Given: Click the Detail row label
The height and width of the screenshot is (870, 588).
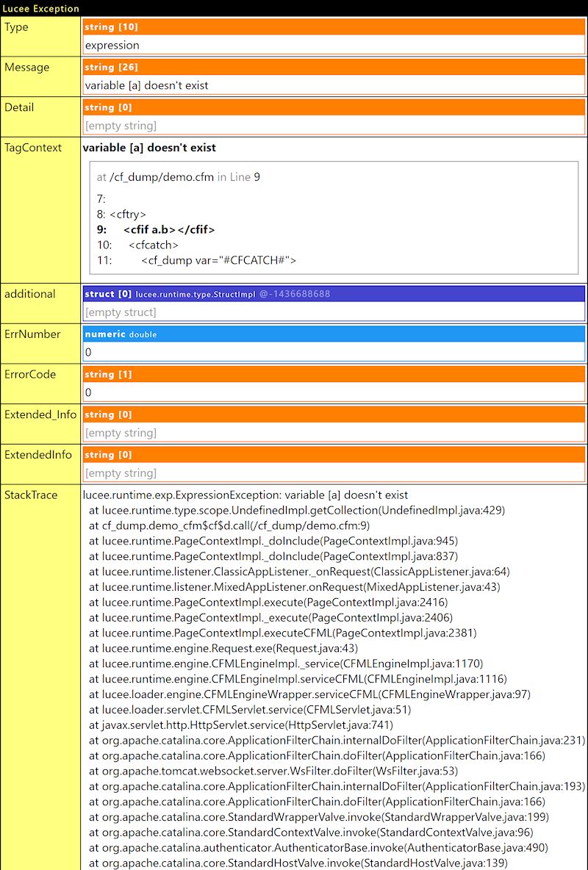Looking at the screenshot, I should 19,107.
